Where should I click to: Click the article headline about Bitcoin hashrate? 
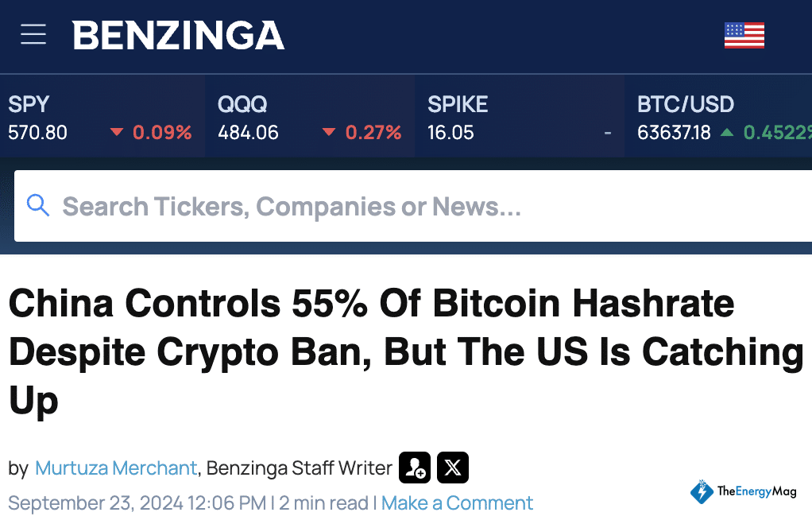pos(397,351)
